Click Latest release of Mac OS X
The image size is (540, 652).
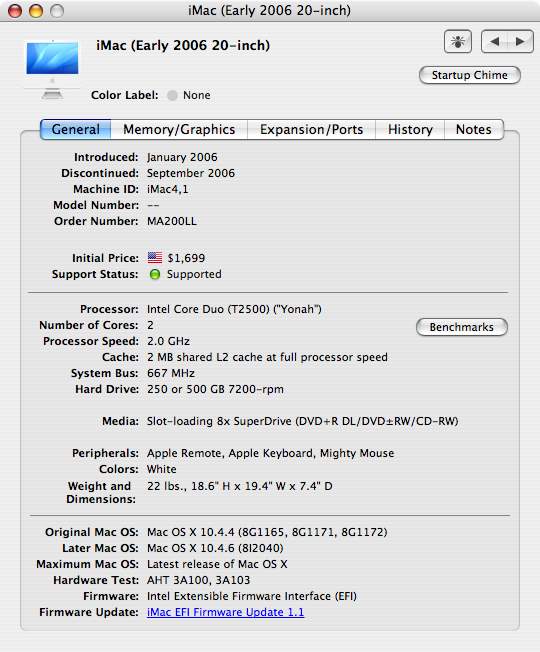217,564
